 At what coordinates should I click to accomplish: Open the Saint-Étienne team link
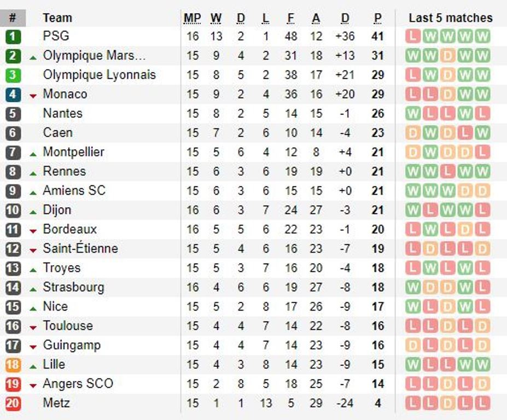pos(80,248)
